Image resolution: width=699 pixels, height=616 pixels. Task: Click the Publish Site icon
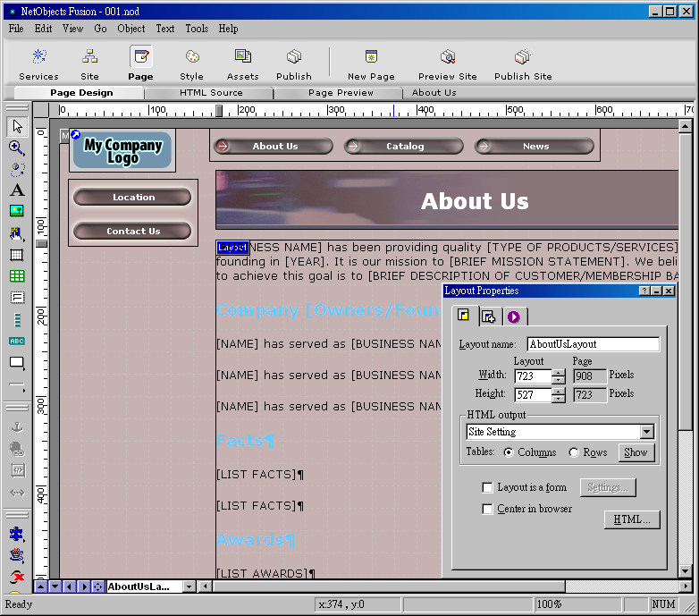(523, 64)
